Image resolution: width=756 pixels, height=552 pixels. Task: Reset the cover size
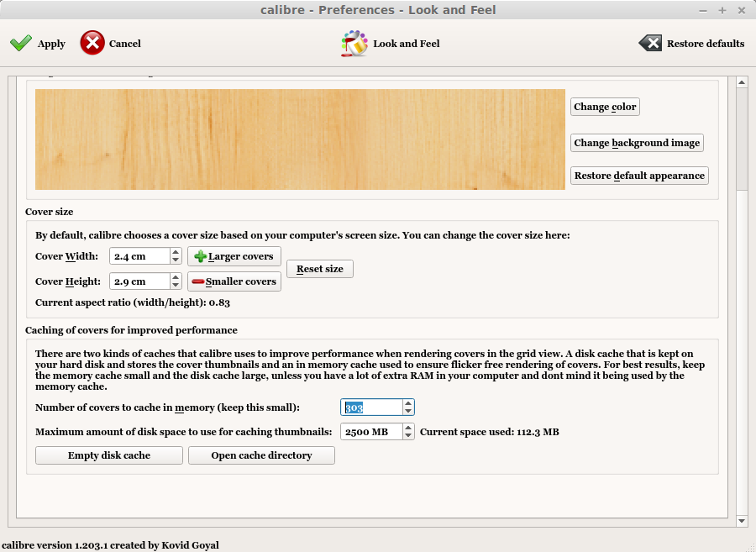[320, 269]
